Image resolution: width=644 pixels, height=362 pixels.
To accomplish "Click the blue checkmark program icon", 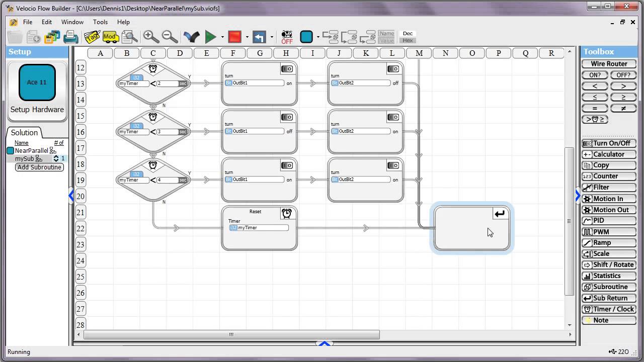I will [x=191, y=37].
